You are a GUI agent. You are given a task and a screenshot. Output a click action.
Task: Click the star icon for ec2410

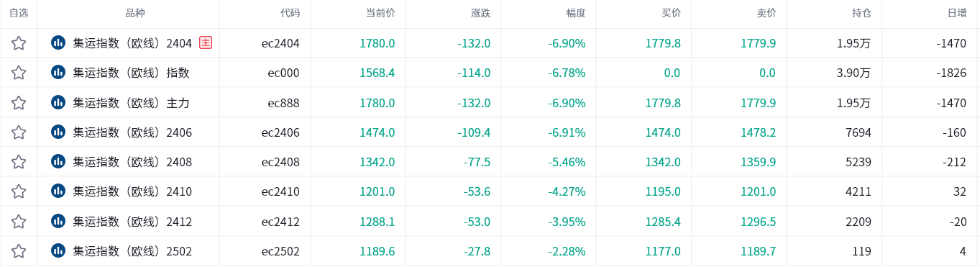coord(19,191)
